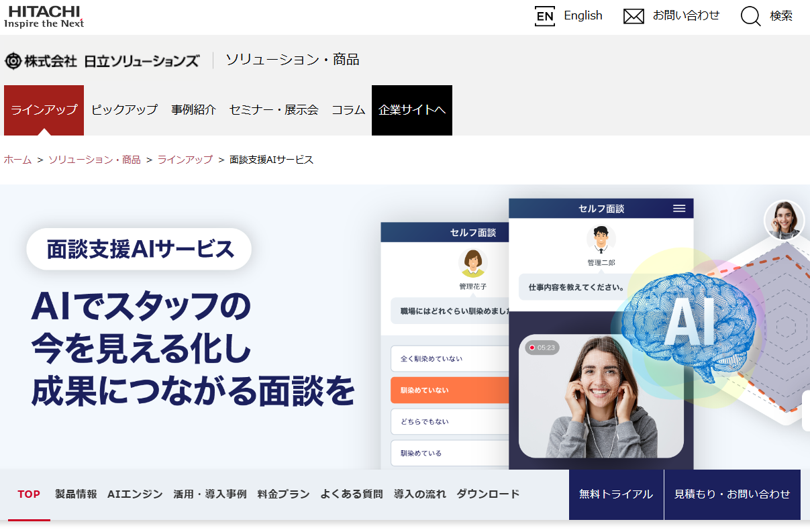Click the envelope contact icon
Screen dimensions: 810x532
[x=634, y=16]
